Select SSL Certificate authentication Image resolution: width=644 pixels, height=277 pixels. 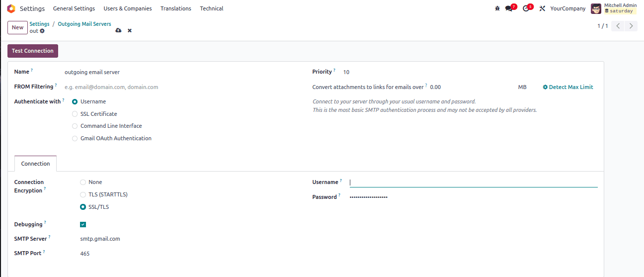[x=75, y=114]
